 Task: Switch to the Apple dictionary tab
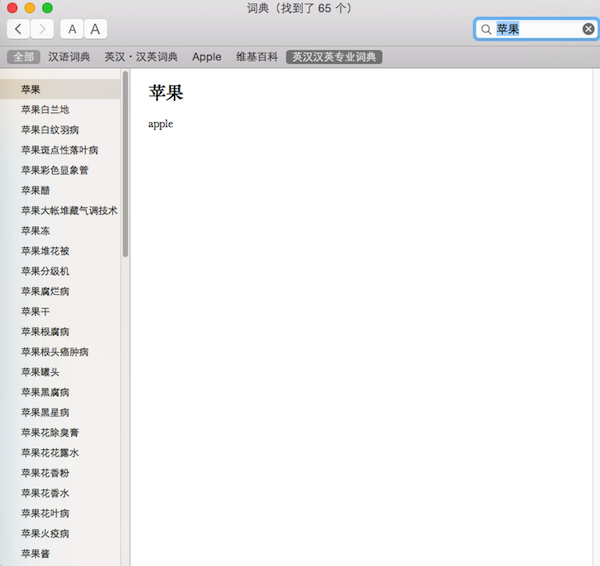coord(207,57)
